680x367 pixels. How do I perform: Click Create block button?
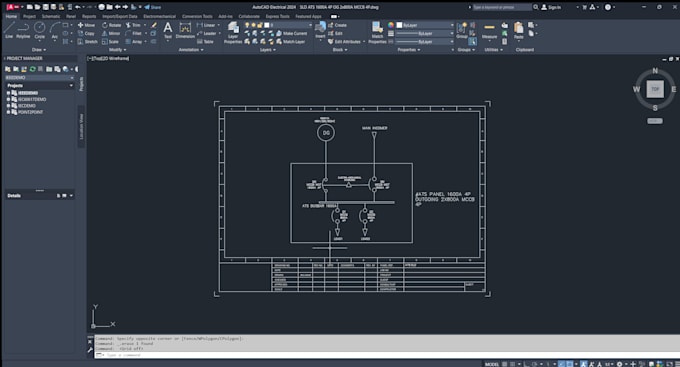pyautogui.click(x=337, y=25)
